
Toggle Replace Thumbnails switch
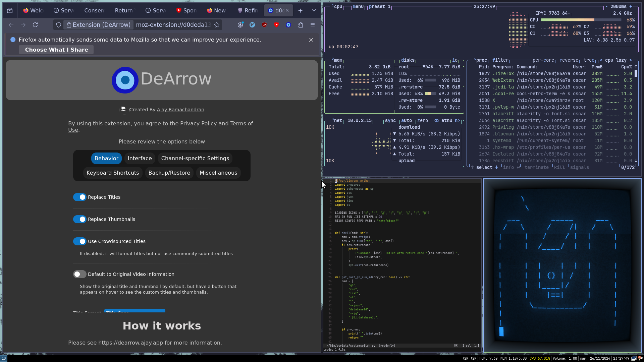[x=80, y=219]
